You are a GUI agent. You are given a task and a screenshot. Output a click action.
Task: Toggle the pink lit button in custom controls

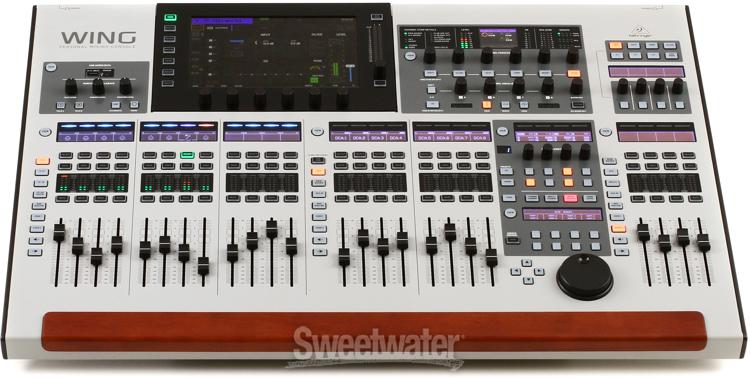tap(570, 198)
